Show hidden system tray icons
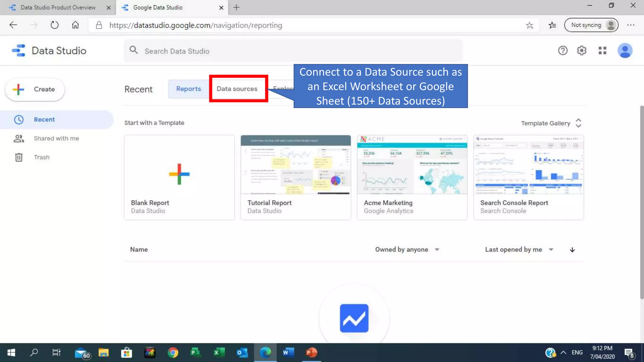The image size is (644, 362). (x=563, y=353)
